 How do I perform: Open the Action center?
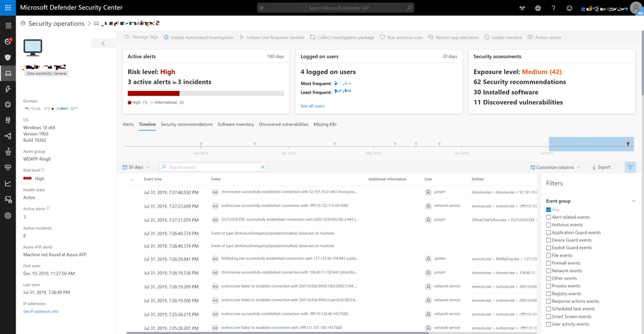[544, 37]
